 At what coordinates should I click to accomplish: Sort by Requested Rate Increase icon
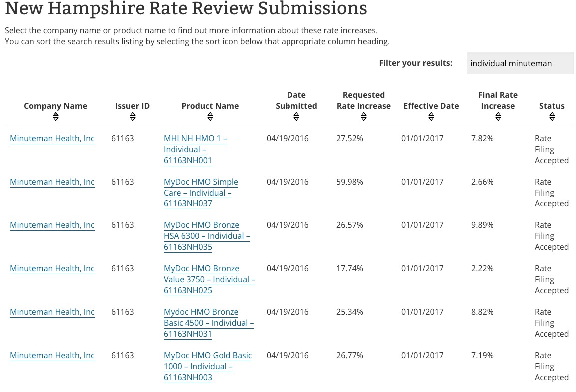tap(364, 117)
